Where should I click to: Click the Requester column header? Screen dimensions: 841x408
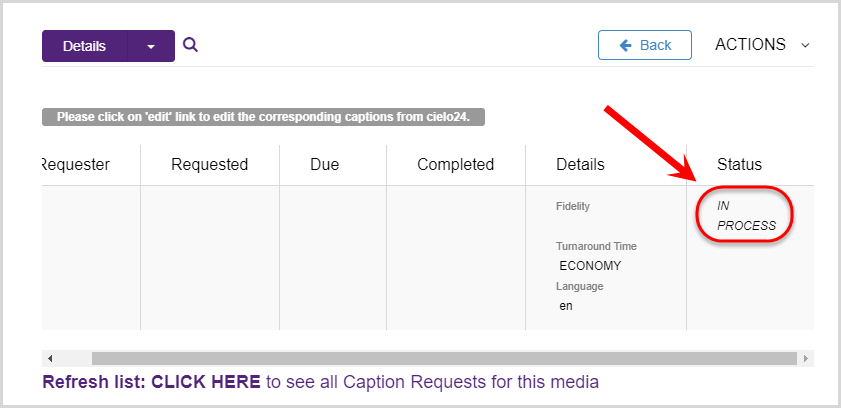tap(76, 165)
